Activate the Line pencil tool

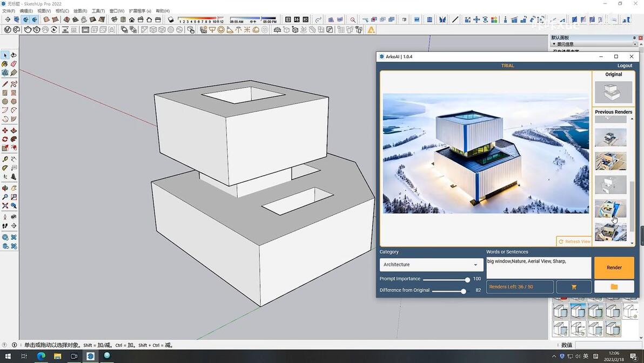(5, 84)
